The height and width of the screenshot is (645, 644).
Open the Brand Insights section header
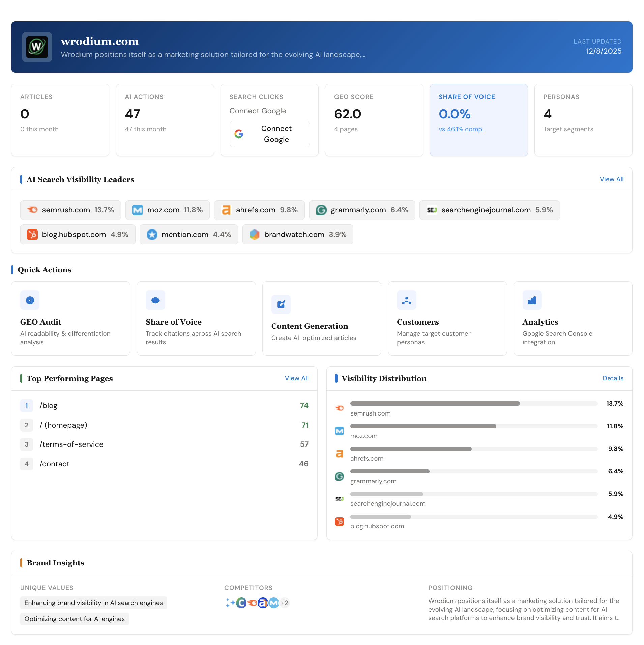(x=55, y=563)
